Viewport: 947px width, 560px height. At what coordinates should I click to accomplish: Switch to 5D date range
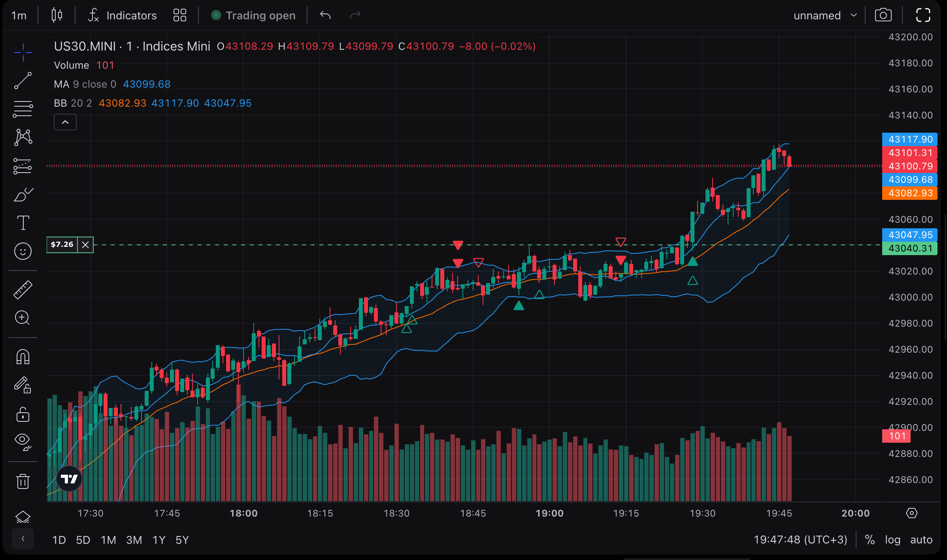pos(83,540)
